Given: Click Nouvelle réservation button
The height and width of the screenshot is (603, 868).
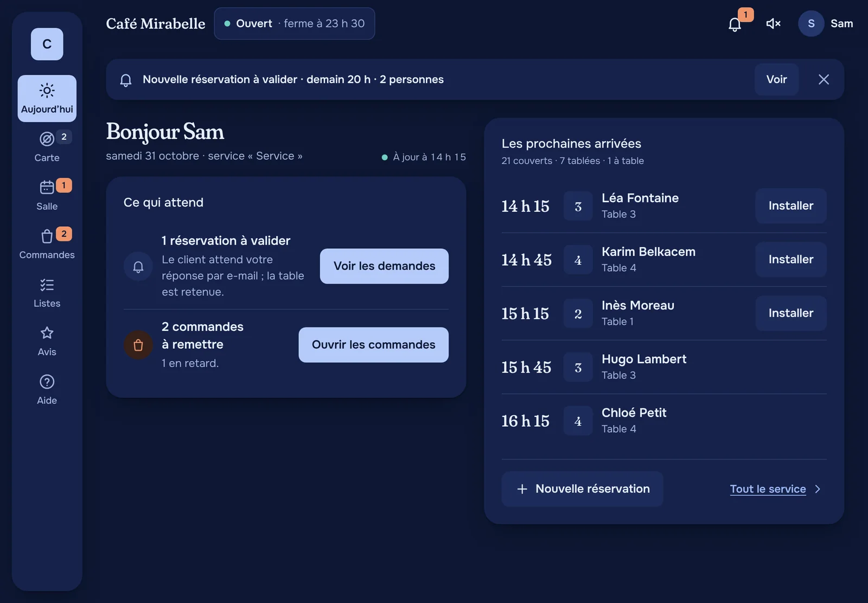Looking at the screenshot, I should click(582, 489).
